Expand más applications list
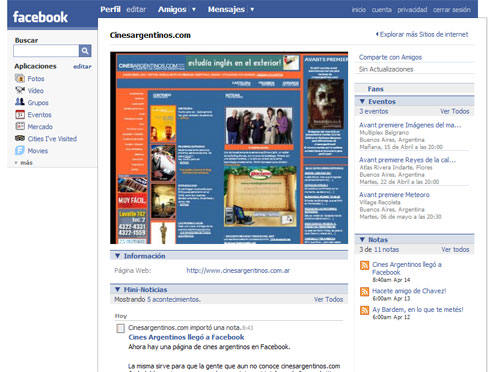The width and height of the screenshot is (490, 372). pos(23,163)
